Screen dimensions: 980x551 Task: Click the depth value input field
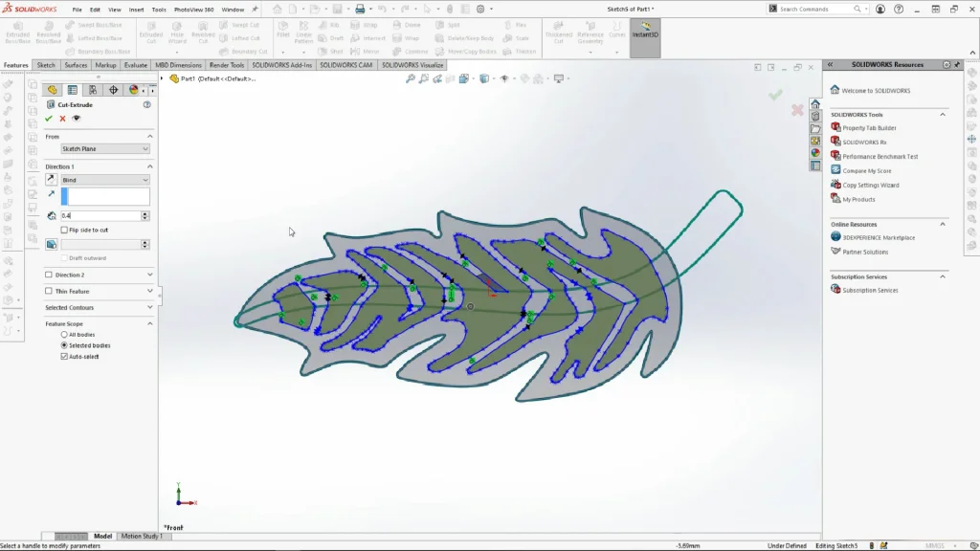click(100, 216)
